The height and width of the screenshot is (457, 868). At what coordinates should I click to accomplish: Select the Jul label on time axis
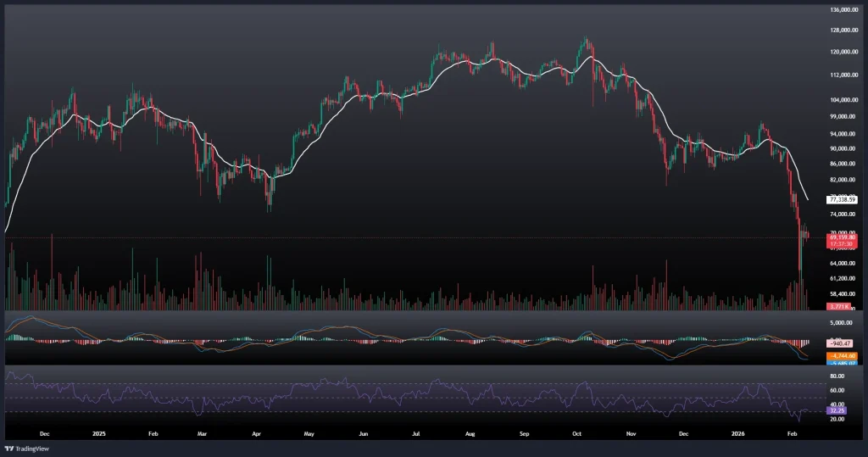tap(416, 432)
